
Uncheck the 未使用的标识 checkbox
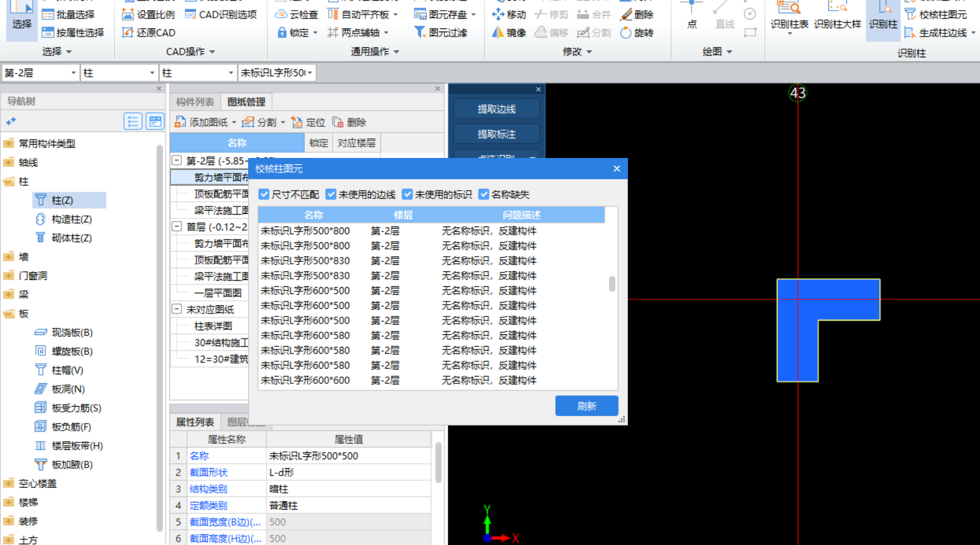(407, 194)
